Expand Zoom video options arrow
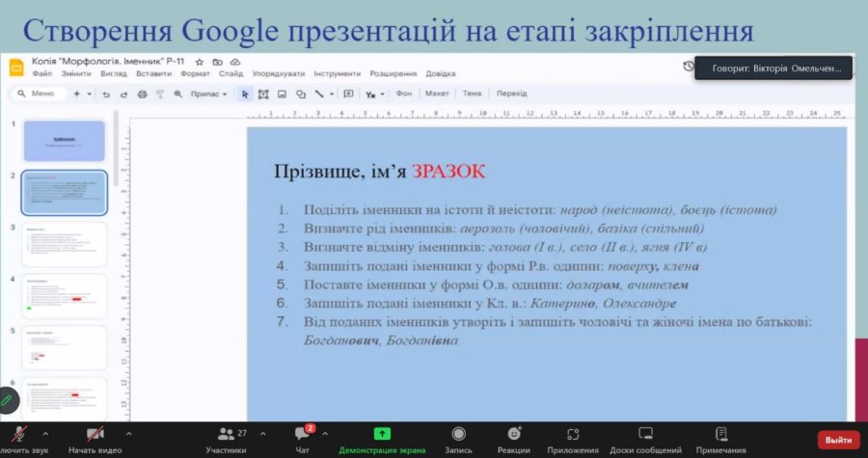 (x=129, y=434)
